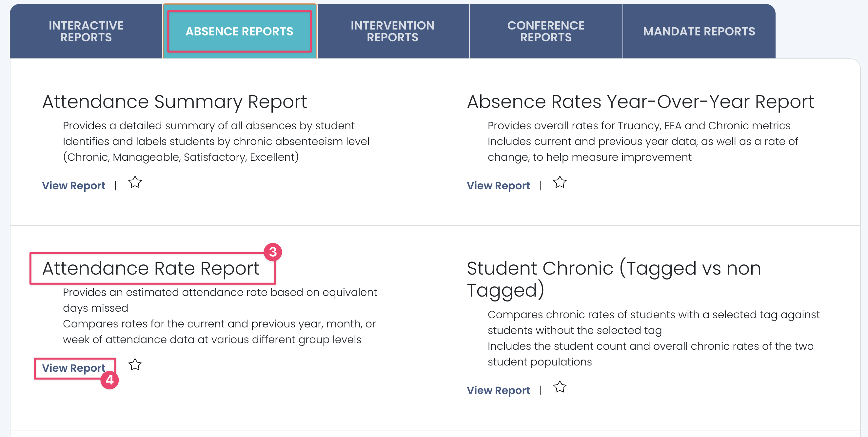Open the Mandate Reports tab
The width and height of the screenshot is (868, 437).
[699, 31]
